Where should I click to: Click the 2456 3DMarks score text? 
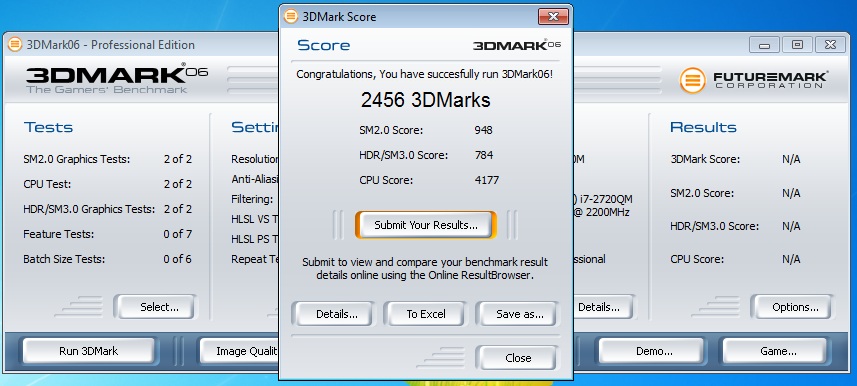coord(426,100)
